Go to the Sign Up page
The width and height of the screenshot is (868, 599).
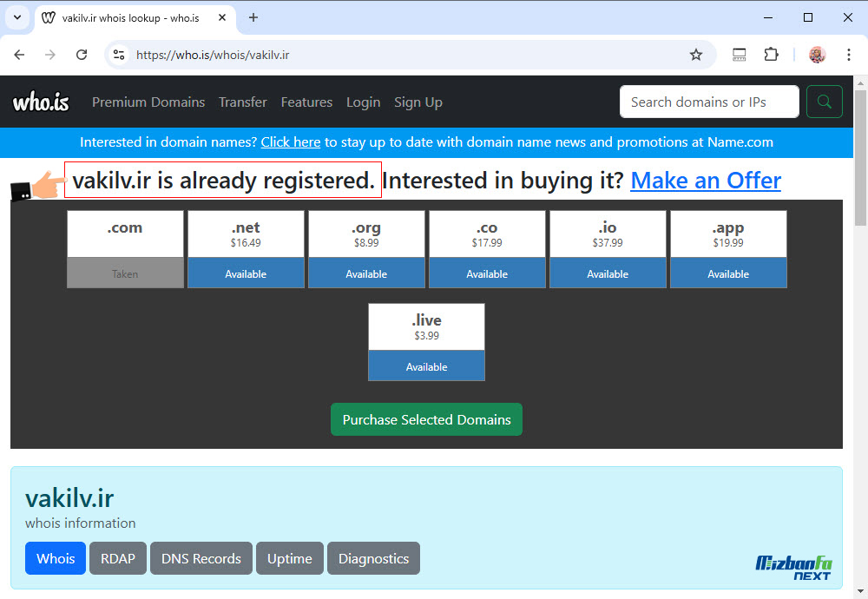pos(418,102)
